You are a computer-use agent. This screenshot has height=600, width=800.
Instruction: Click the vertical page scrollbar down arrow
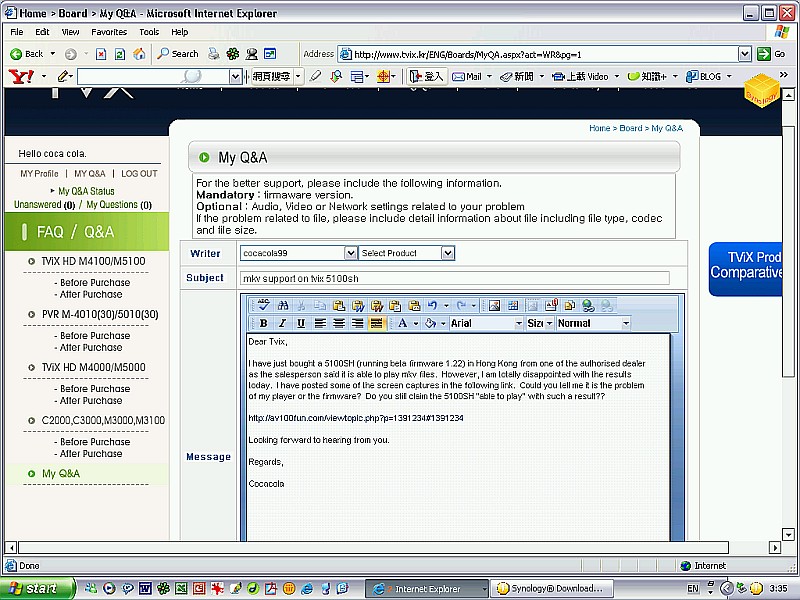tap(788, 535)
